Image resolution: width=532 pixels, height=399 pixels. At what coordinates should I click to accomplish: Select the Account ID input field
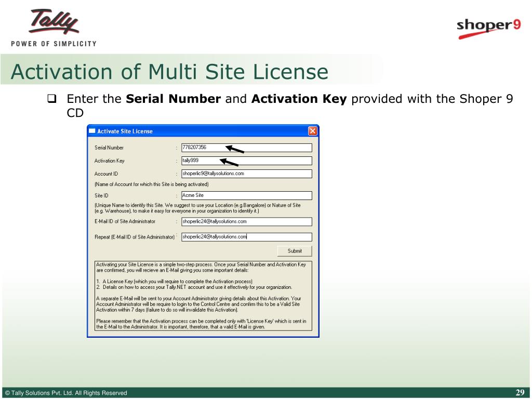coord(247,174)
